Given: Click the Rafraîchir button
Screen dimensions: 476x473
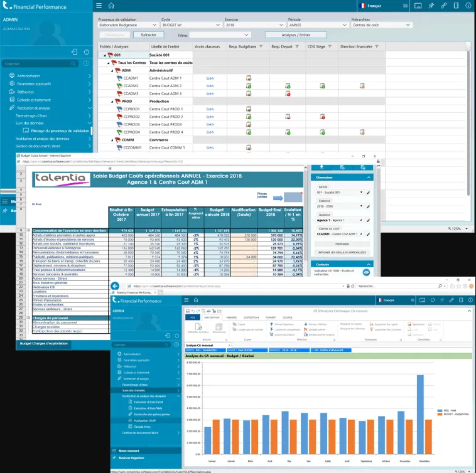Looking at the screenshot, I should [x=148, y=35].
